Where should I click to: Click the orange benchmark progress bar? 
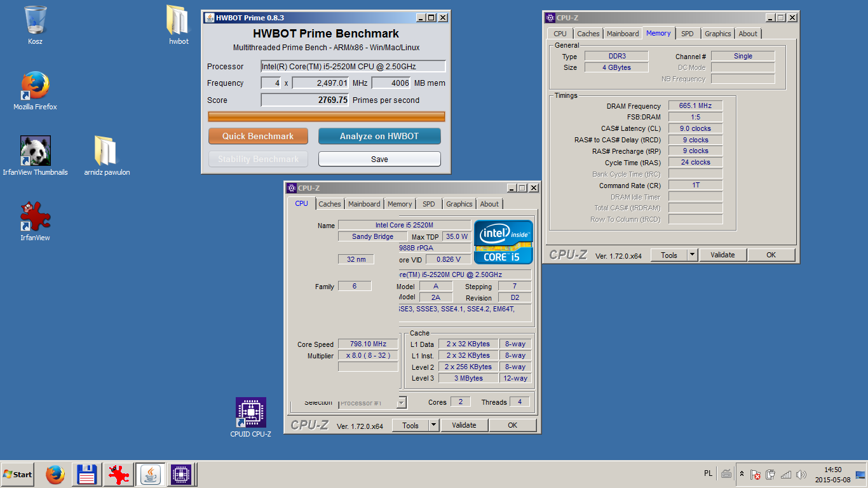(x=327, y=116)
